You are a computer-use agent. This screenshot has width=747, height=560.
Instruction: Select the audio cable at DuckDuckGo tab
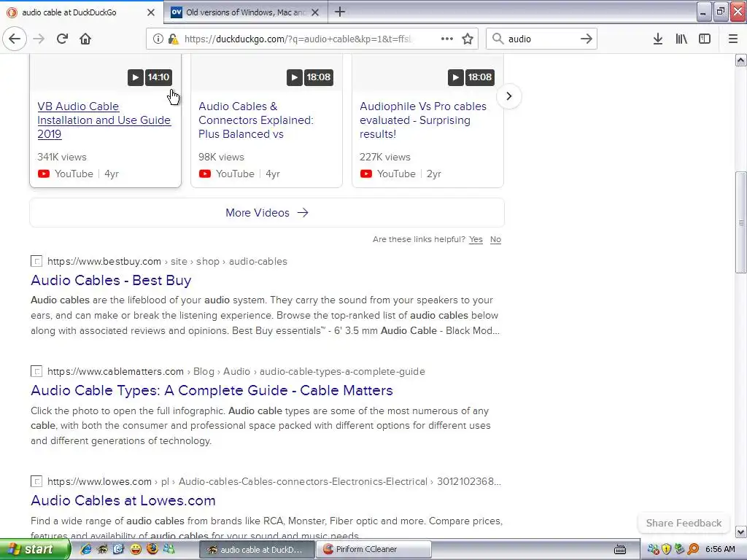(82, 12)
